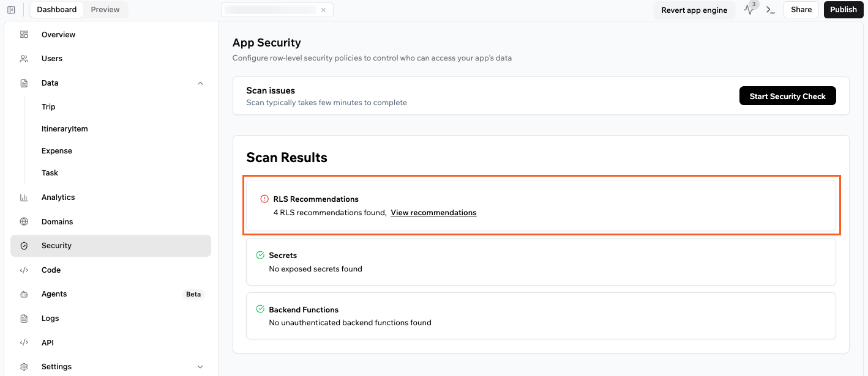
Task: Collapse the left sidebar panel
Action: (11, 9)
